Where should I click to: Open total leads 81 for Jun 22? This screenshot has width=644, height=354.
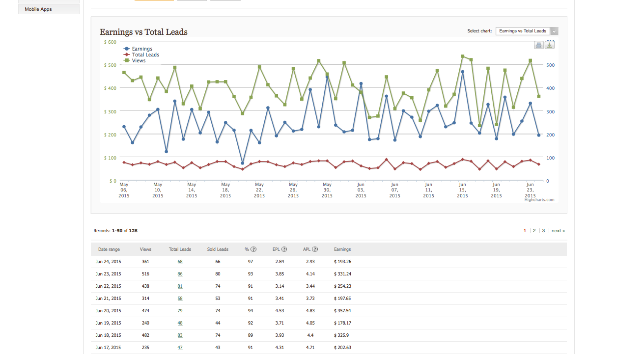tap(180, 286)
